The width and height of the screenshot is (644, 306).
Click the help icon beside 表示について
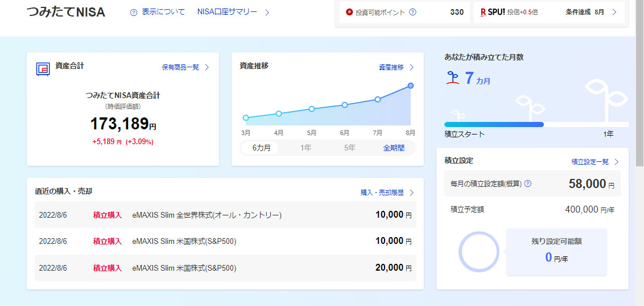[134, 12]
